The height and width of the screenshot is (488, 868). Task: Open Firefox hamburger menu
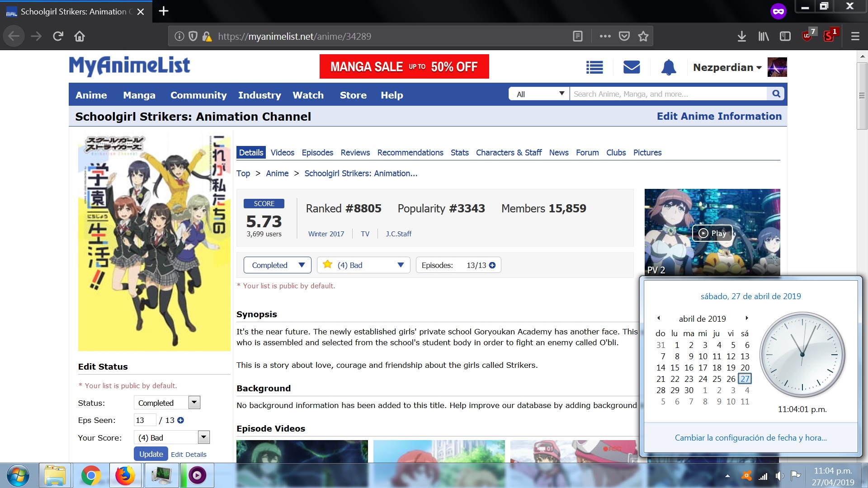pos(855,36)
